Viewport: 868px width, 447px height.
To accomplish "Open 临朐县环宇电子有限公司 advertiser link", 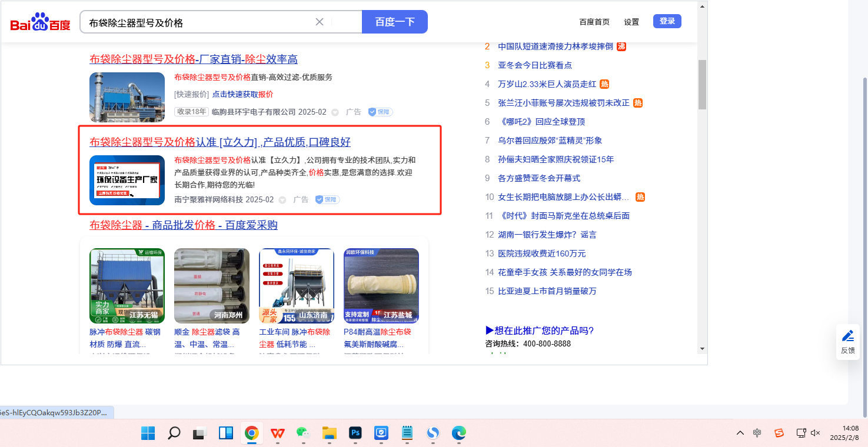I will (254, 112).
